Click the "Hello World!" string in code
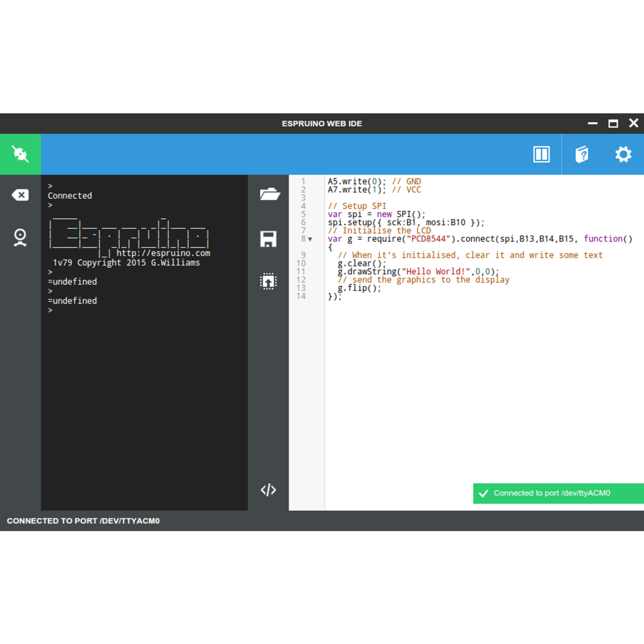This screenshot has width=644, height=644. click(x=436, y=272)
